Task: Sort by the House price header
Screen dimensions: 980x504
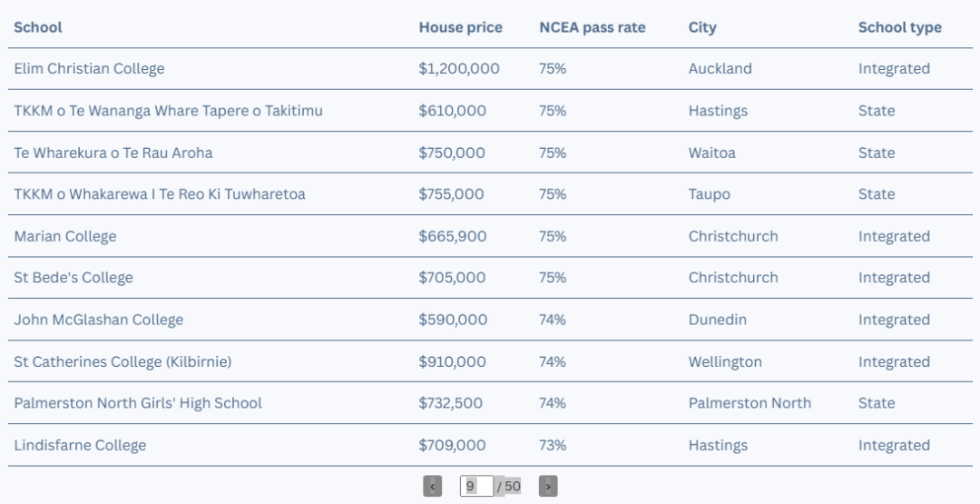Action: tap(461, 27)
